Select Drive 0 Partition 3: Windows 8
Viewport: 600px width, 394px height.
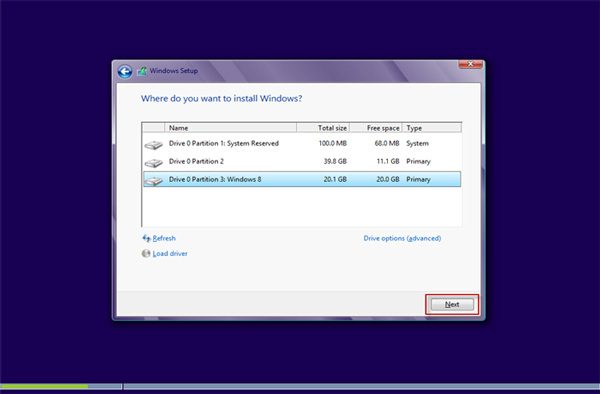tap(302, 179)
